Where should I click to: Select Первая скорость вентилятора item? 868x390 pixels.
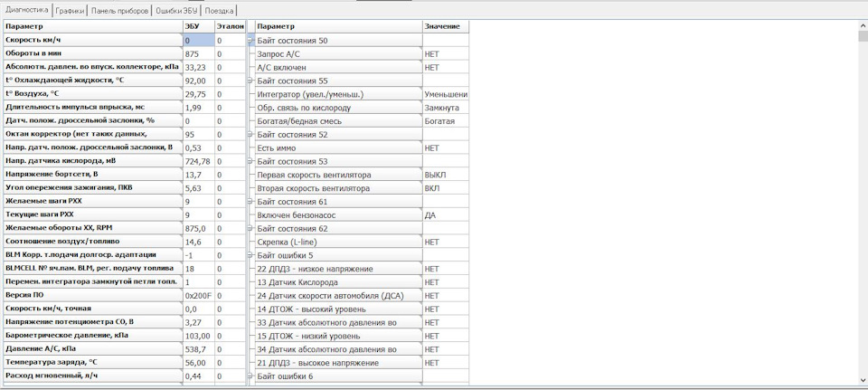pyautogui.click(x=339, y=175)
